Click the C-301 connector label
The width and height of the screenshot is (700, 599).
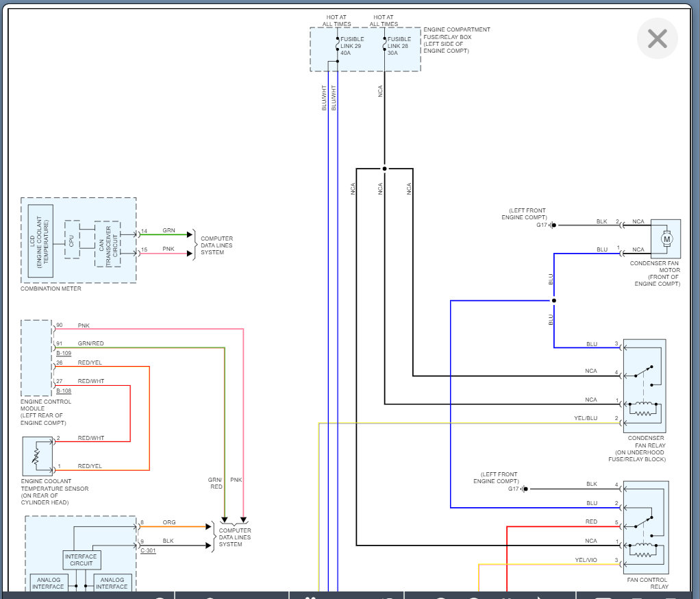tap(147, 550)
